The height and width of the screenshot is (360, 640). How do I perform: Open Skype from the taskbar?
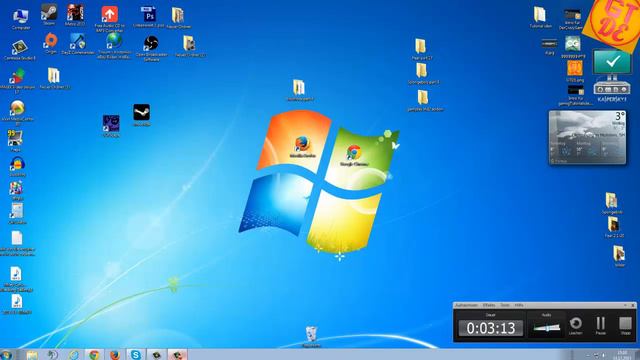pyautogui.click(x=136, y=355)
